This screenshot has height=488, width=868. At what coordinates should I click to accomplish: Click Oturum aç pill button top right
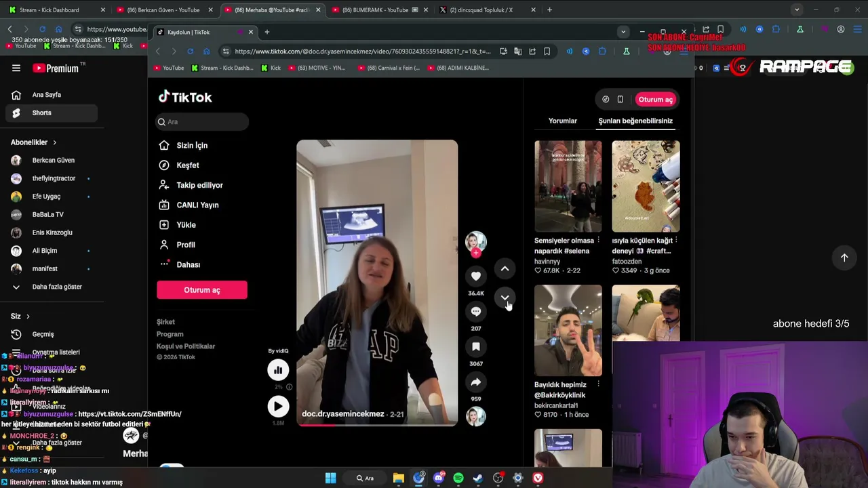656,100
